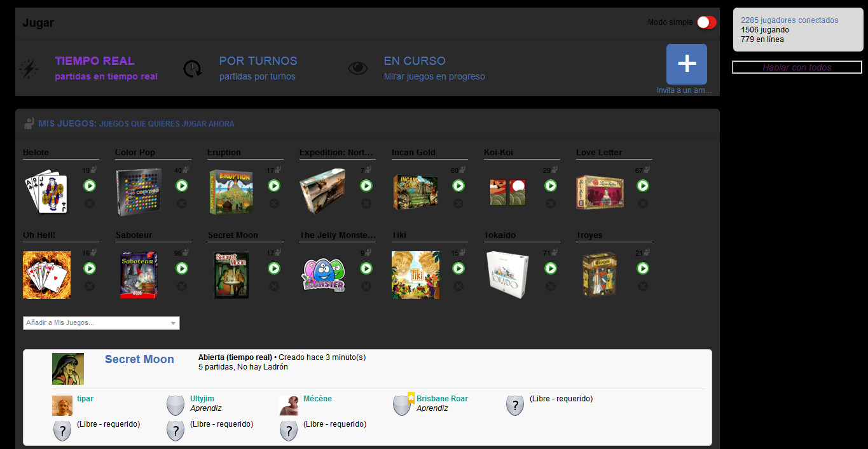
Task: Click the Hablar con todos chat button
Action: [797, 67]
